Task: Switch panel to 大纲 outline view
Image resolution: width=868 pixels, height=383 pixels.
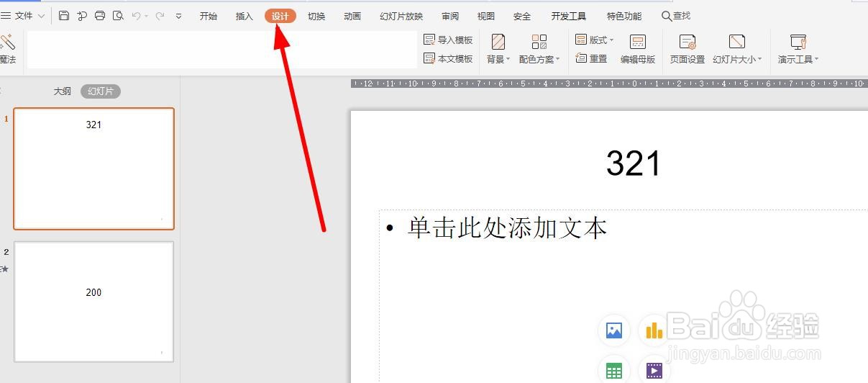Action: (x=63, y=91)
